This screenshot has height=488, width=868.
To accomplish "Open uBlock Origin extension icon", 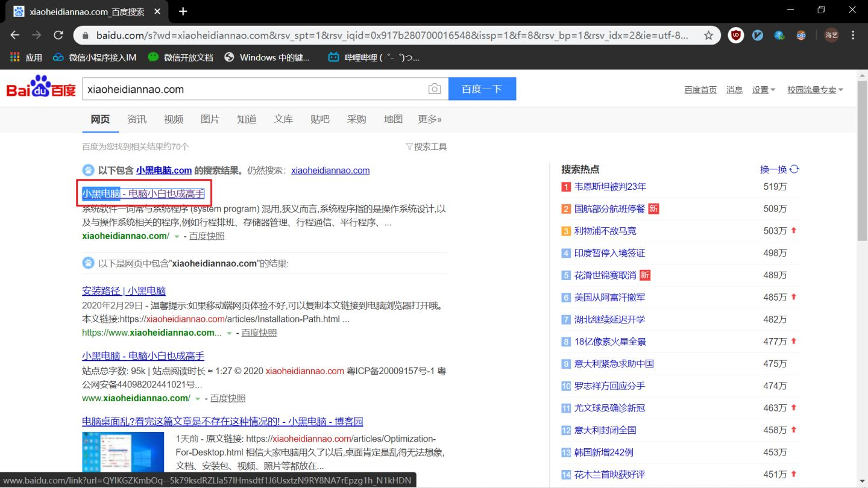I will point(735,36).
